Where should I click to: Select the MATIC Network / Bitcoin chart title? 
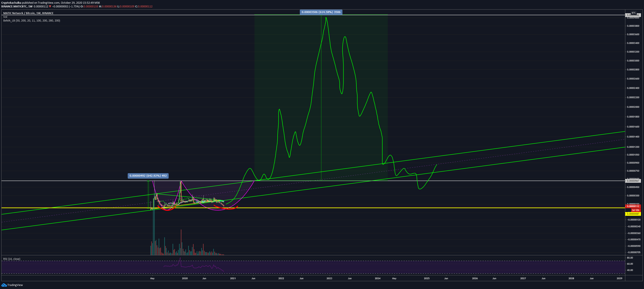[28, 13]
